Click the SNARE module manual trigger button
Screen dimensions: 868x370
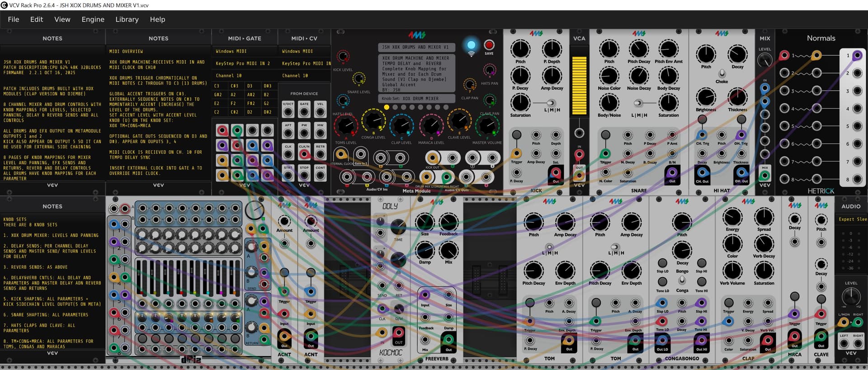tap(605, 134)
